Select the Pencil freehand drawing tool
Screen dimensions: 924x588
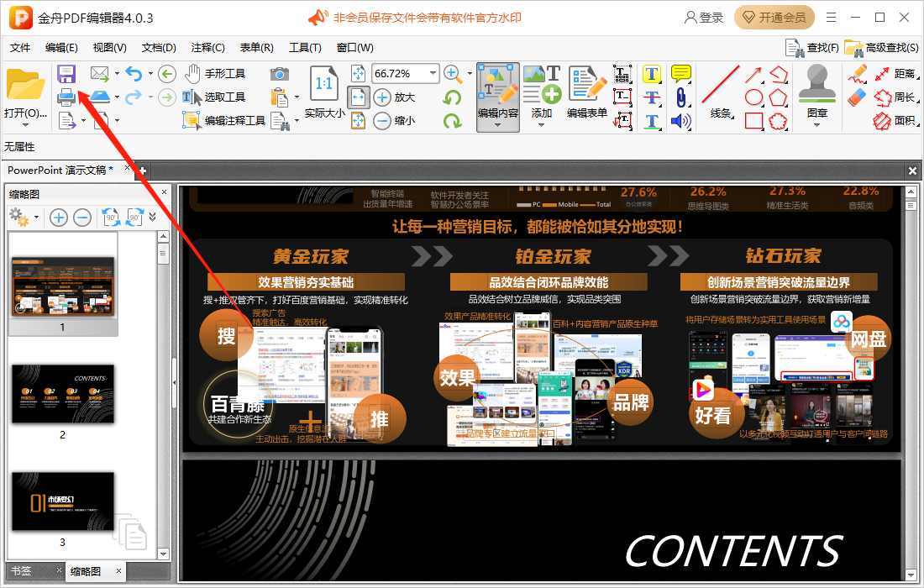858,74
